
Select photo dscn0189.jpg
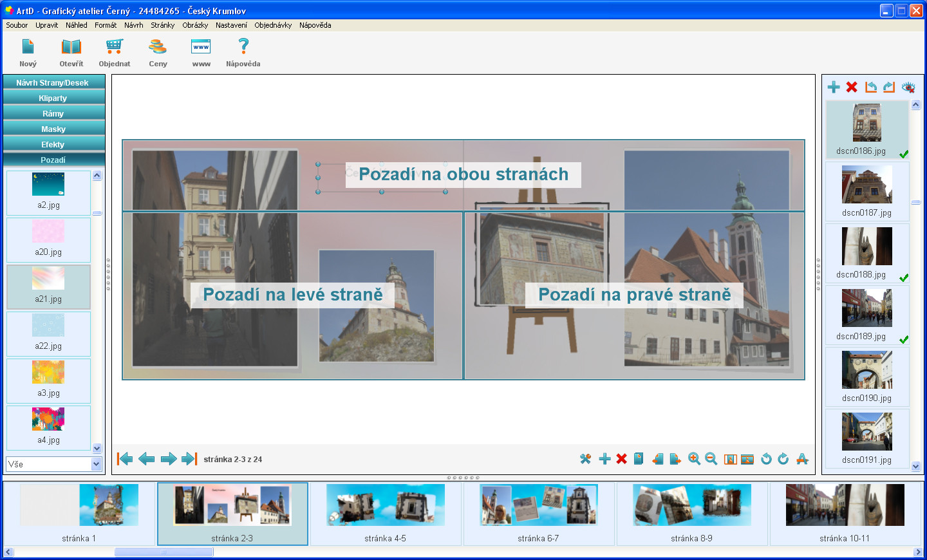(x=867, y=315)
